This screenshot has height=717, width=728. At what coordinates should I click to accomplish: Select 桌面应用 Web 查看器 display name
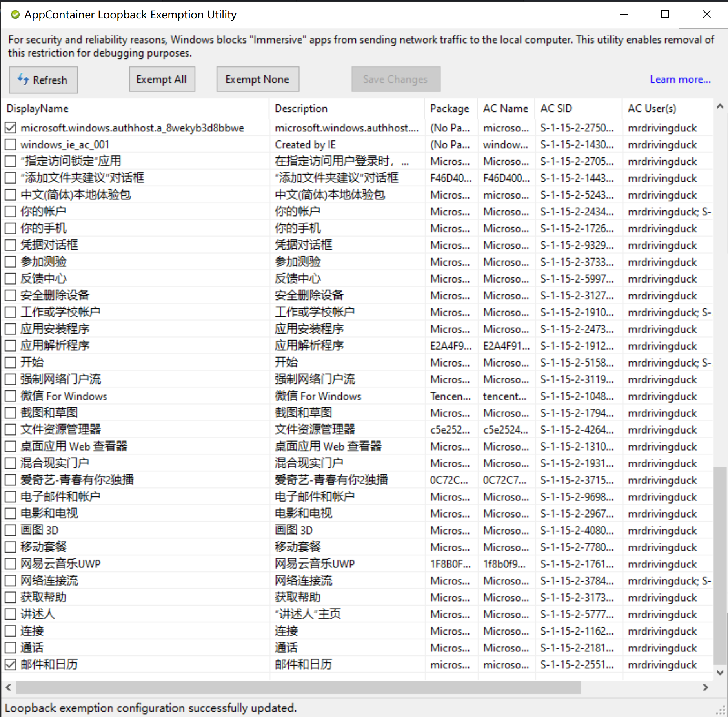click(74, 446)
